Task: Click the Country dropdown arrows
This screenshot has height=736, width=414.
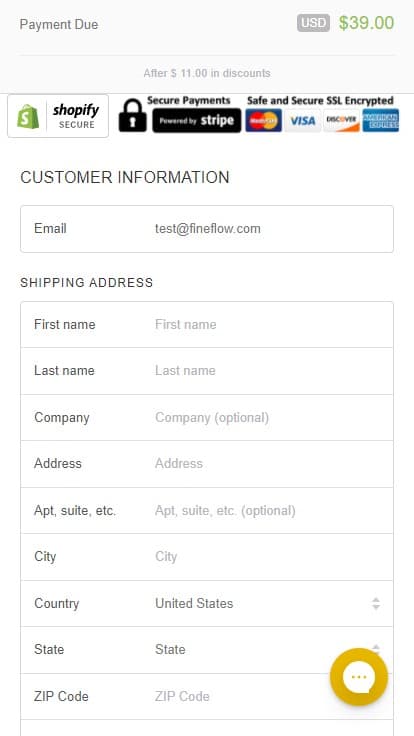Action: (x=376, y=603)
